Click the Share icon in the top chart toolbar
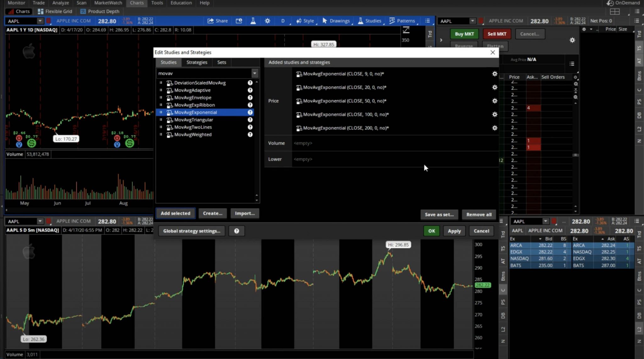Screen dimensions: 644x359 (x=210, y=21)
